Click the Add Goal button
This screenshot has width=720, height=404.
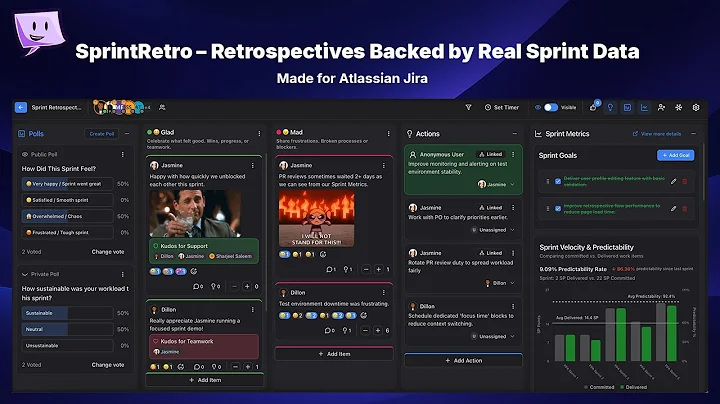tap(675, 155)
